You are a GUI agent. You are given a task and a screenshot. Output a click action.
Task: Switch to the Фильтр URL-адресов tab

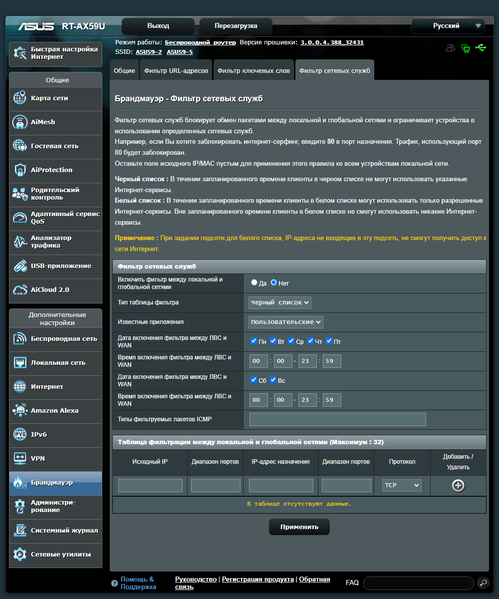pos(176,70)
